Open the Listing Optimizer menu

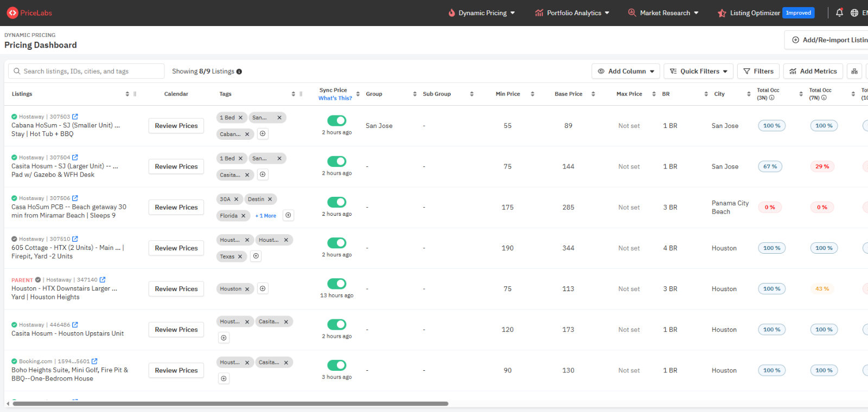[765, 13]
